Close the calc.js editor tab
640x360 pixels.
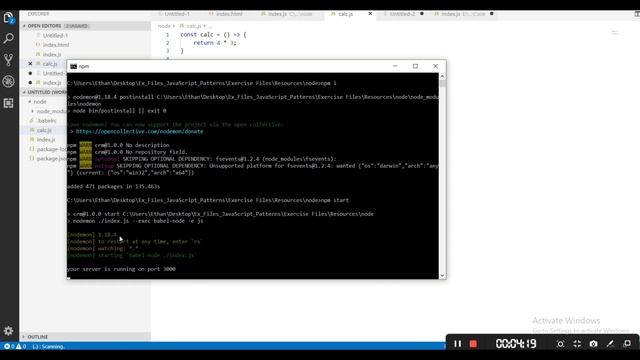370,14
